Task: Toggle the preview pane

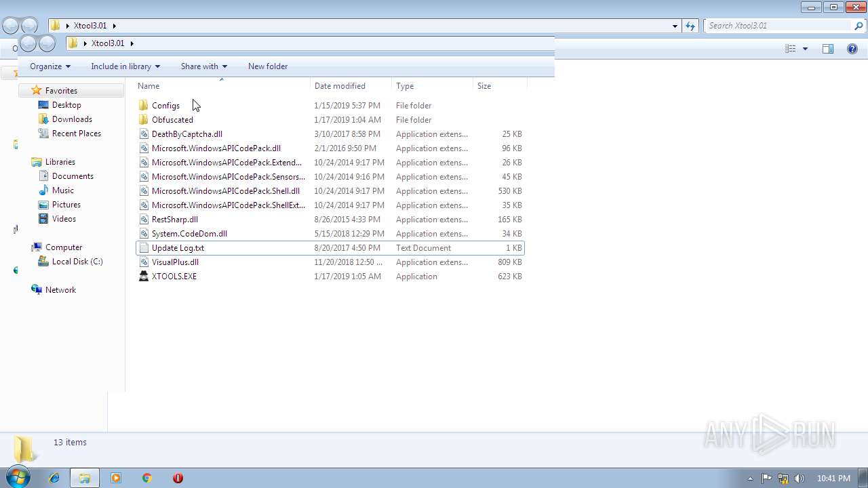Action: click(828, 49)
